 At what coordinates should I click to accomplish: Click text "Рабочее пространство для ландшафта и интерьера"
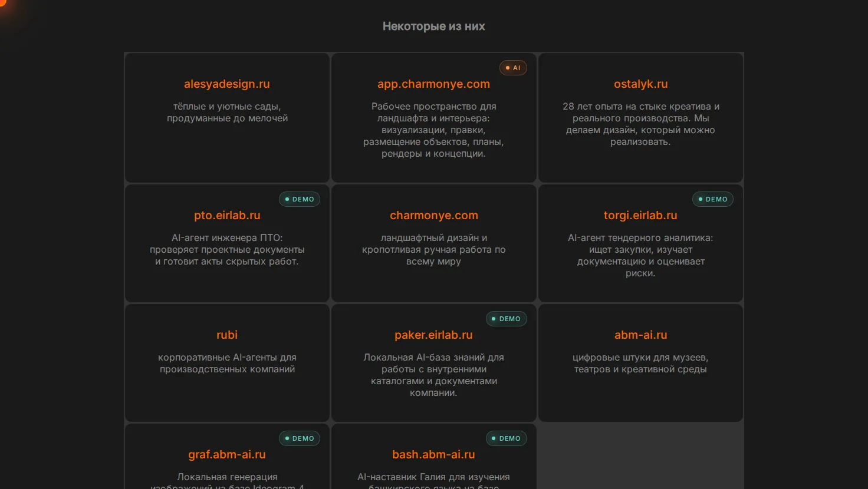433,112
